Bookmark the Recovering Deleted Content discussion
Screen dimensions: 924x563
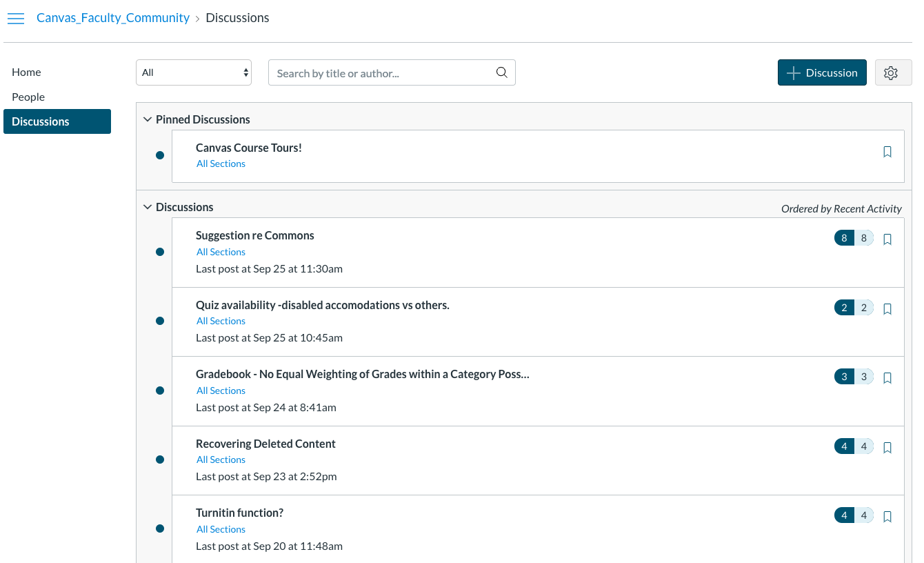click(887, 448)
